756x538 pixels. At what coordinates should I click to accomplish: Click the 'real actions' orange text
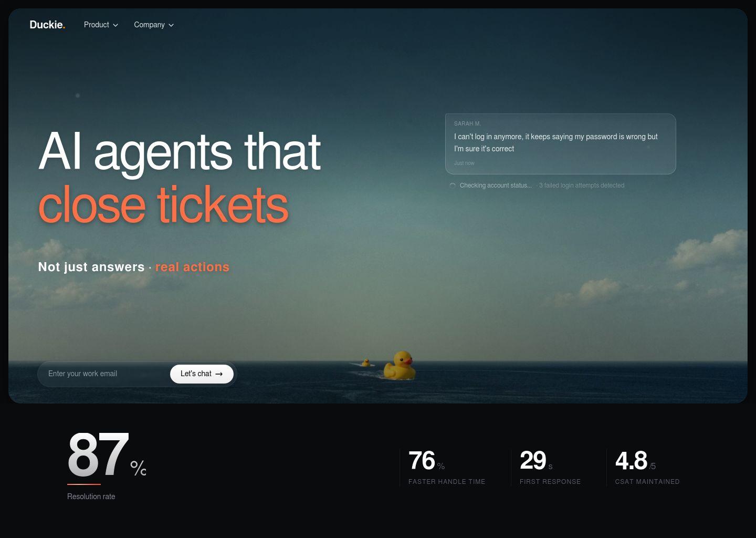click(192, 267)
